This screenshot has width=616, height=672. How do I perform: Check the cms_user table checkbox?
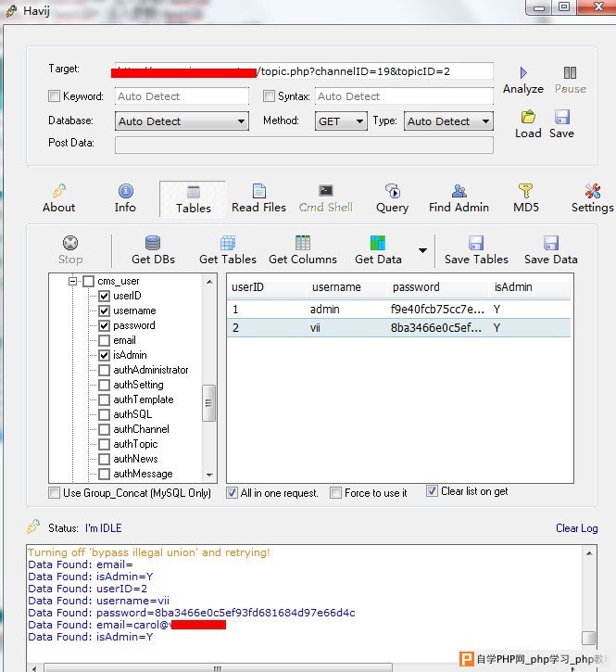[x=88, y=281]
